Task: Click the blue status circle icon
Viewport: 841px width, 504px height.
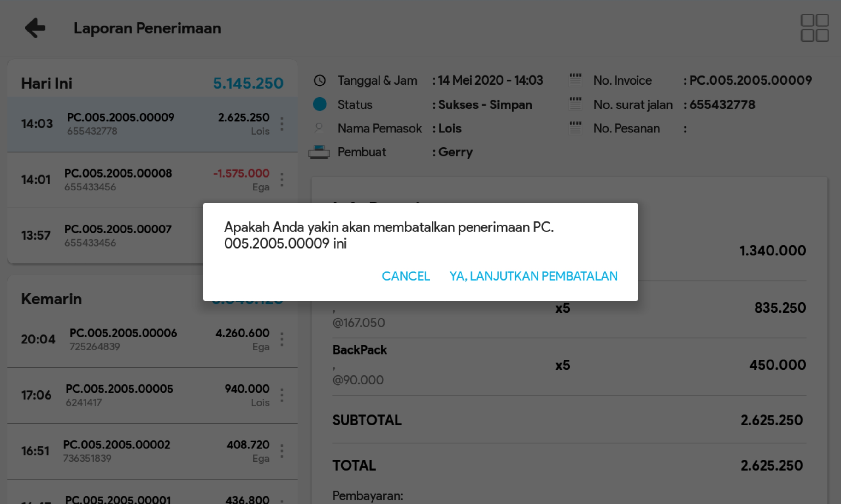Action: click(x=319, y=104)
